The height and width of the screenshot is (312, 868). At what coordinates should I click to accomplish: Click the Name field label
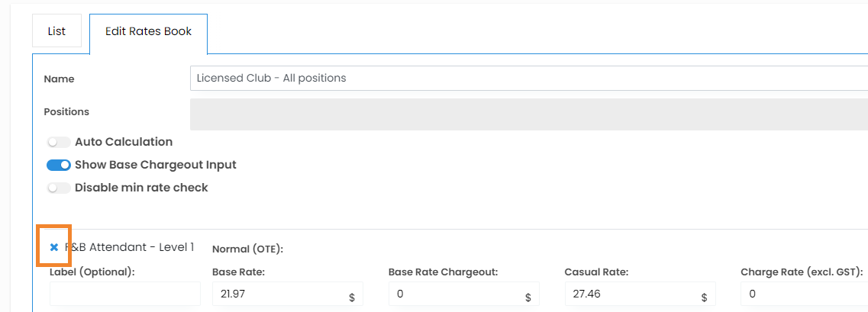coord(59,79)
